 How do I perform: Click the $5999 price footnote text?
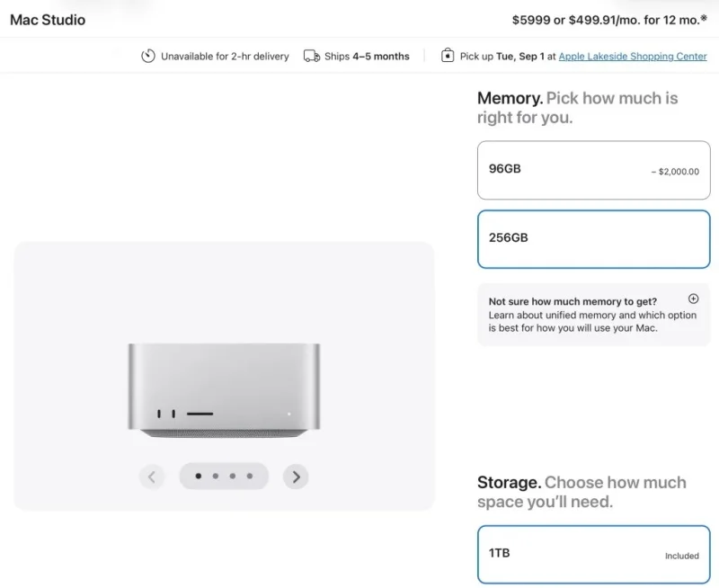point(610,19)
